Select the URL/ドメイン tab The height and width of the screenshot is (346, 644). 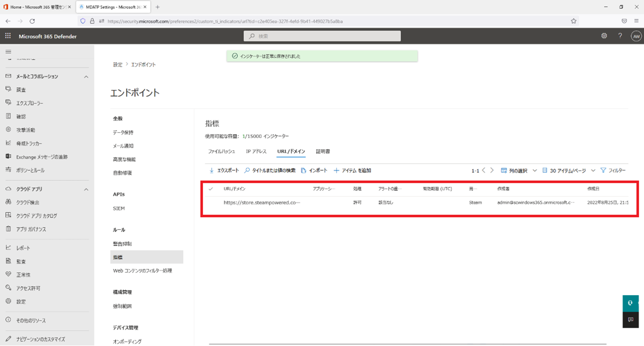click(x=291, y=152)
